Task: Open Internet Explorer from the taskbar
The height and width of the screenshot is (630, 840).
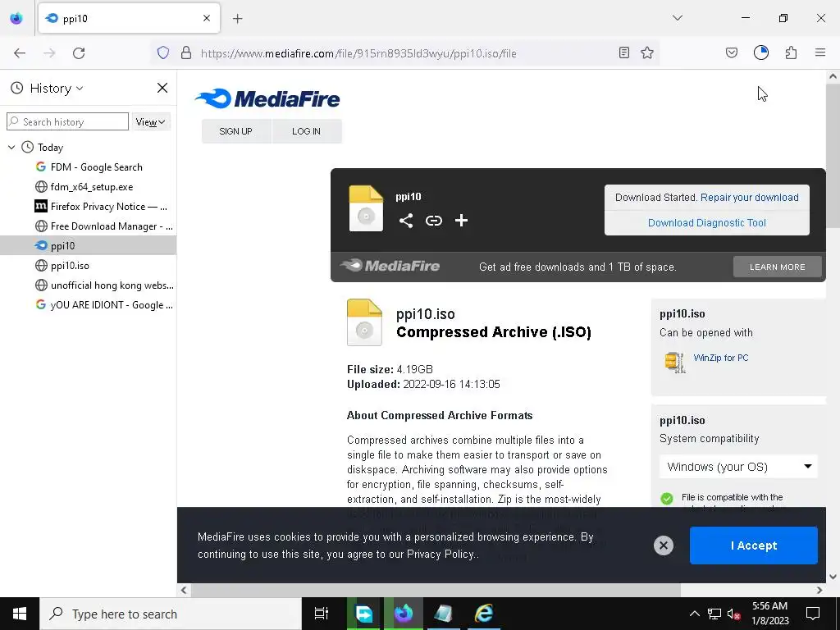Action: click(484, 614)
